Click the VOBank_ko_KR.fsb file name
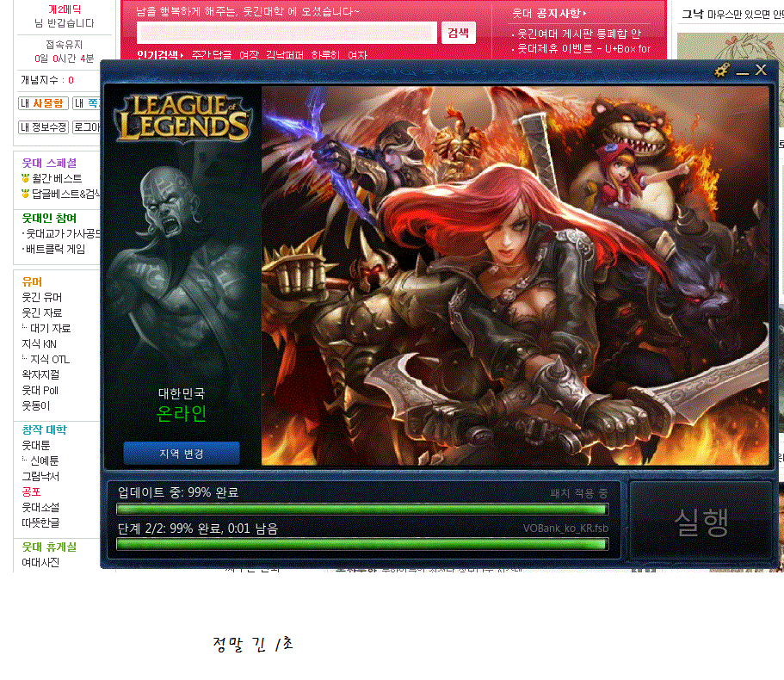This screenshot has width=784, height=680. point(566,529)
